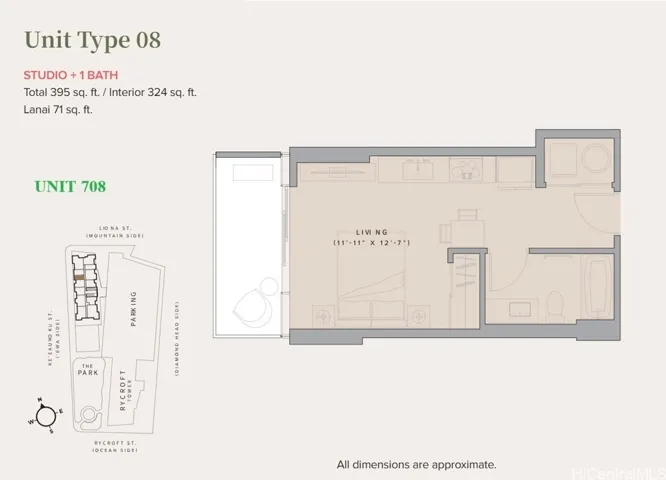
Task: Click the HiCentral MLS watermark
Action: click(x=618, y=473)
